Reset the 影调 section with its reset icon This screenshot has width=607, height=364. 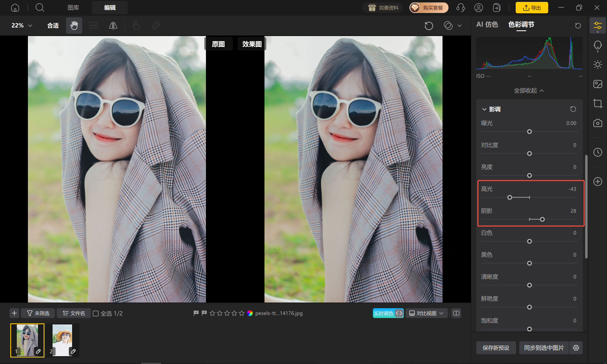click(573, 109)
